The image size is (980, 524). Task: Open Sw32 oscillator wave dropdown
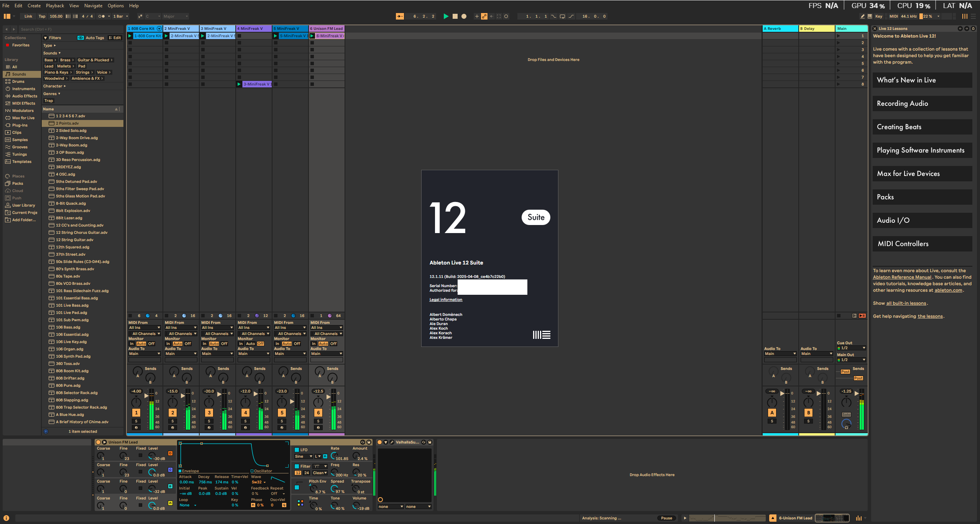259,482
